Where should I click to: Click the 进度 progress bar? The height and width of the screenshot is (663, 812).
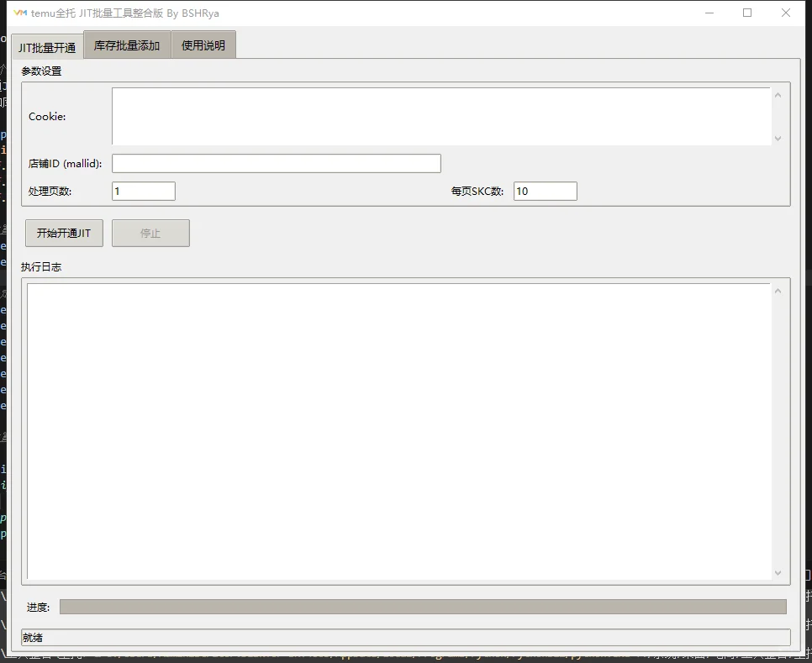[423, 607]
